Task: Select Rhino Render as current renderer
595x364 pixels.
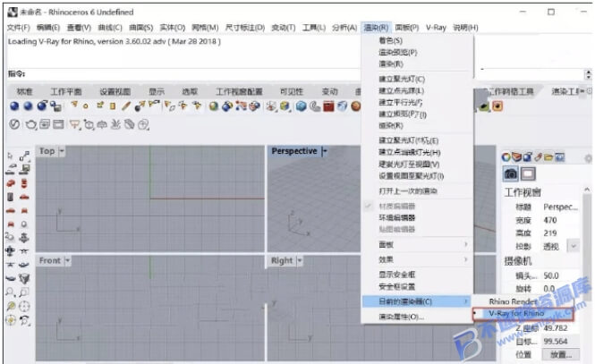Action: [x=513, y=301]
